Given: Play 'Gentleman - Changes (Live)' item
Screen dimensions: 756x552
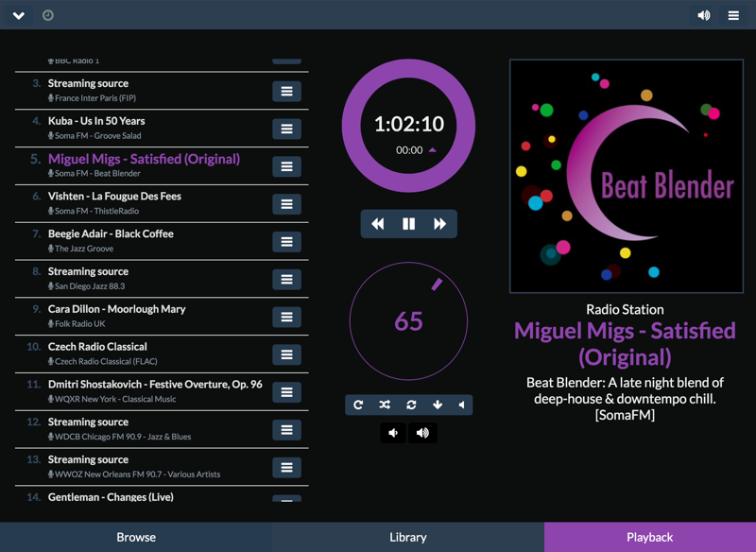Looking at the screenshot, I should tap(111, 497).
